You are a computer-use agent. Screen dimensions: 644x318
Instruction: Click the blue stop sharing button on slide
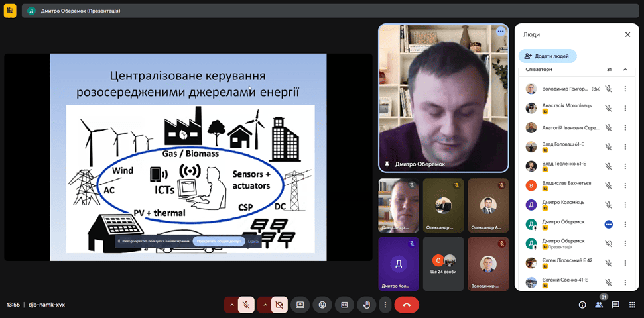click(218, 241)
